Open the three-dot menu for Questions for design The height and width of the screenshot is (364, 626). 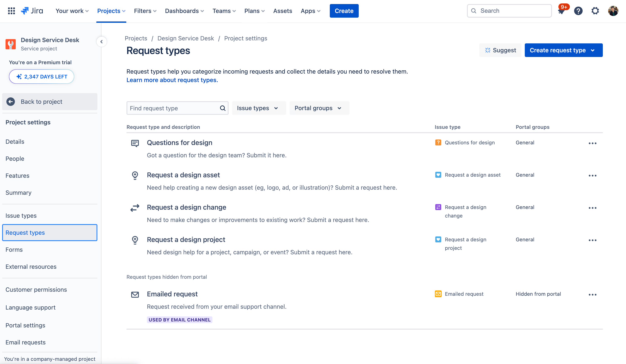tap(593, 143)
